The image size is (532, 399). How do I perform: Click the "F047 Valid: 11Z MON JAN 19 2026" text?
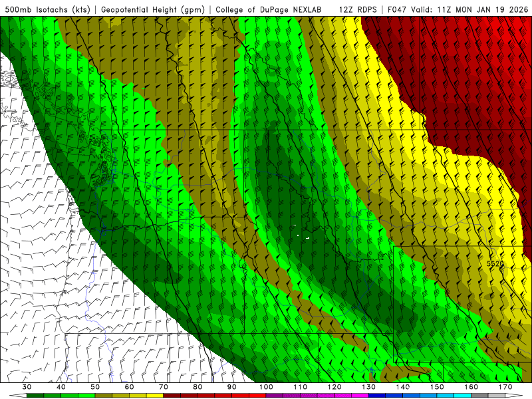click(458, 9)
